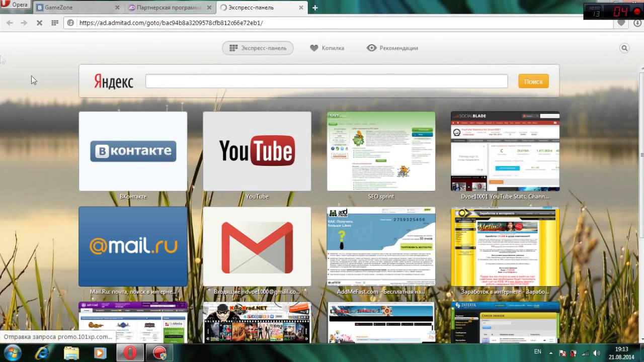
Task: Close the GameZone tab
Action: coord(117,8)
